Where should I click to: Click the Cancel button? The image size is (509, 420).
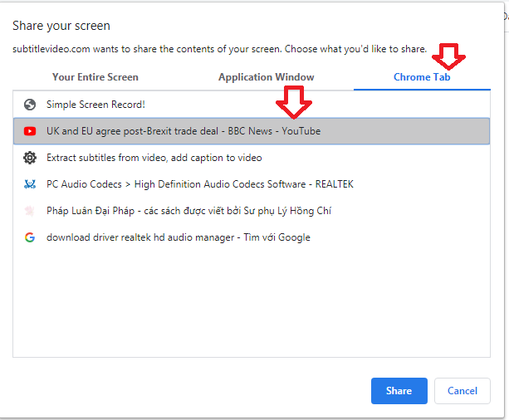463,391
